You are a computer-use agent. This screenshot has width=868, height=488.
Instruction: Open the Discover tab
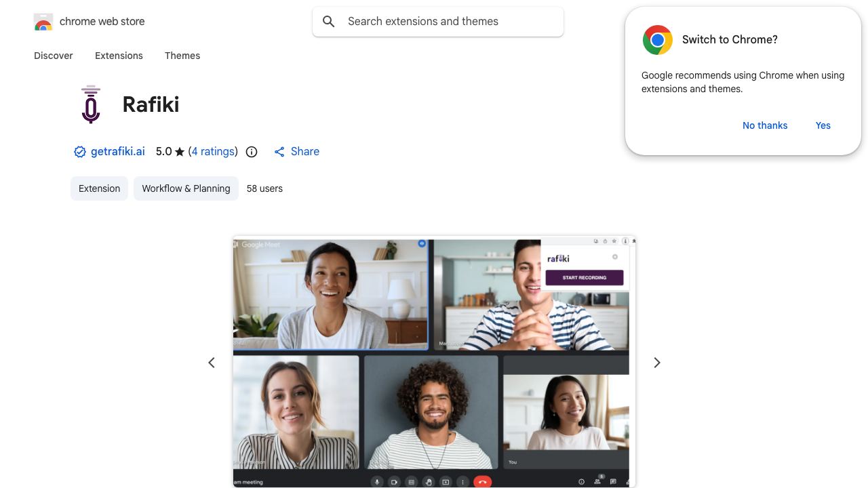tap(54, 56)
